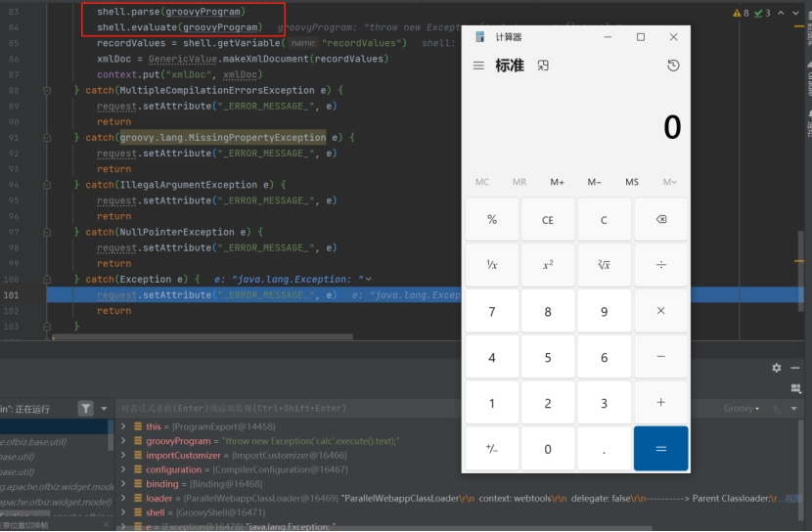Click the x squared key
Screen dimensions: 812x532
coord(548,265)
